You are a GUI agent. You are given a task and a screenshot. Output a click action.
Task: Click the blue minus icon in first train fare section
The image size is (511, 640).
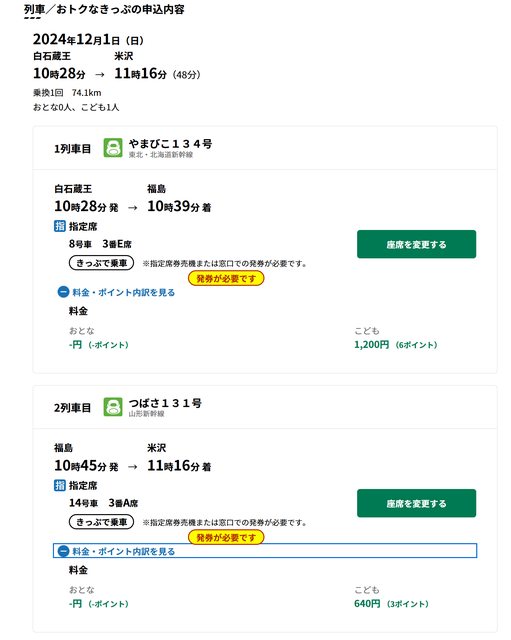(63, 292)
